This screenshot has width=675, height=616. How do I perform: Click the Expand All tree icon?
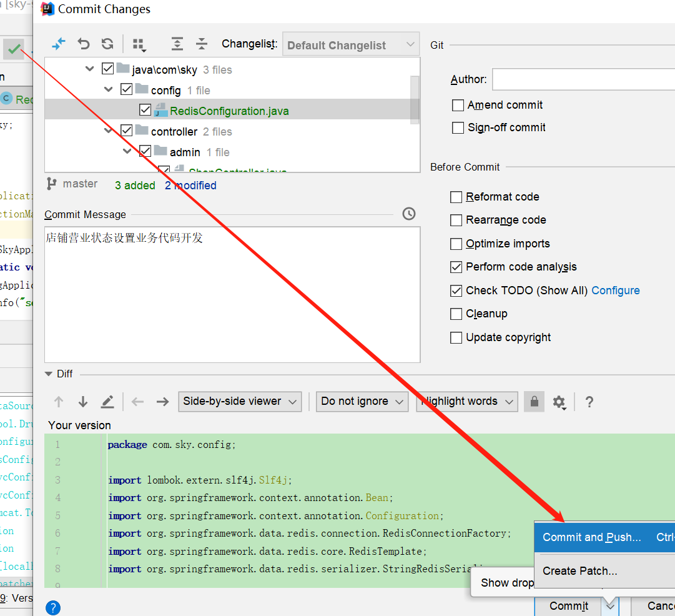tap(177, 44)
